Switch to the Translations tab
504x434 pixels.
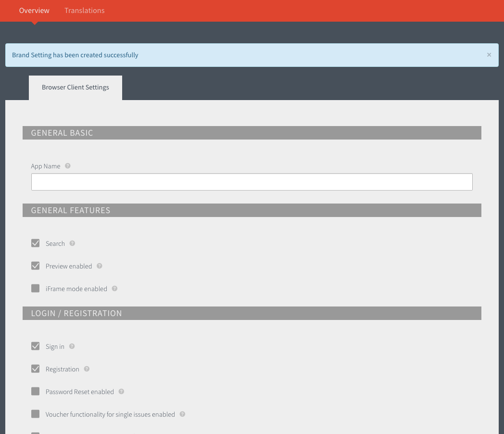(x=85, y=11)
